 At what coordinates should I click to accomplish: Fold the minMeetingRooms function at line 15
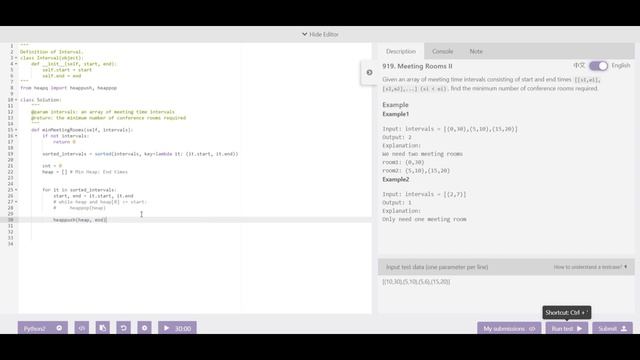click(16, 130)
